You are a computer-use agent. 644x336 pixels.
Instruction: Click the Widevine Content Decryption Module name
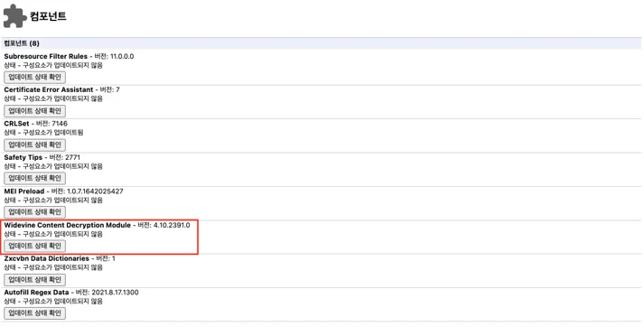(x=68, y=225)
